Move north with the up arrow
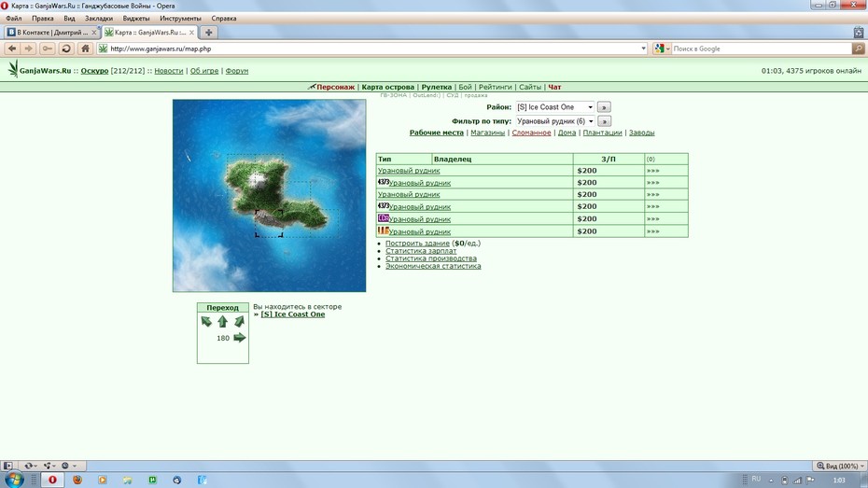This screenshot has width=868, height=488. 222,322
